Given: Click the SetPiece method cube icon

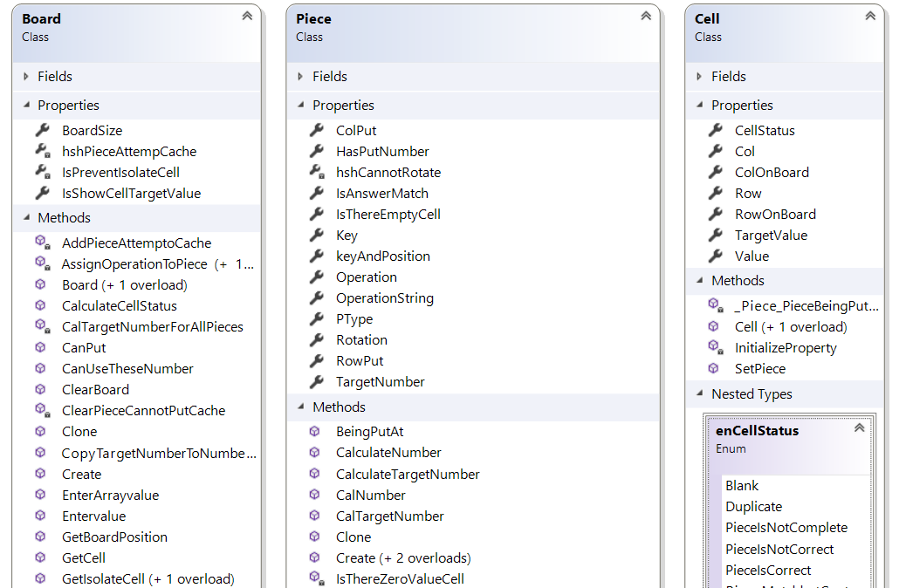Looking at the screenshot, I should click(714, 368).
